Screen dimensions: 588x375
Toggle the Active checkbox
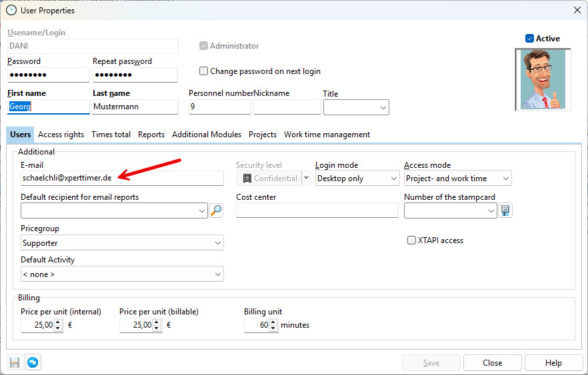pyautogui.click(x=530, y=39)
